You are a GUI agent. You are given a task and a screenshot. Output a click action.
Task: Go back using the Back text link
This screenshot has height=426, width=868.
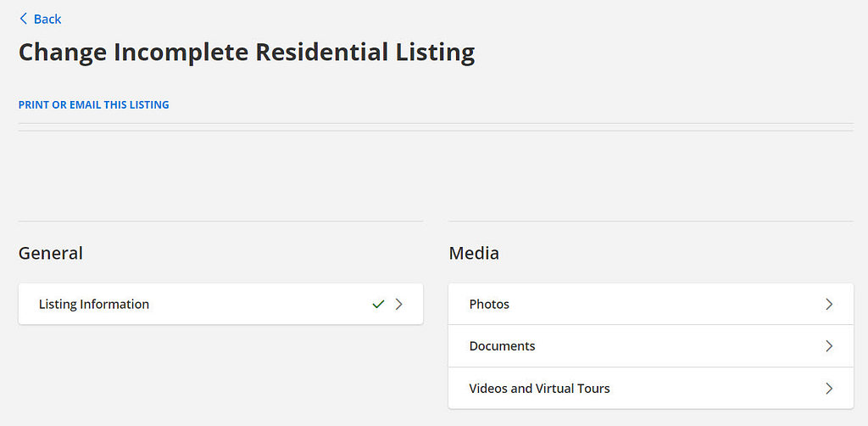47,19
